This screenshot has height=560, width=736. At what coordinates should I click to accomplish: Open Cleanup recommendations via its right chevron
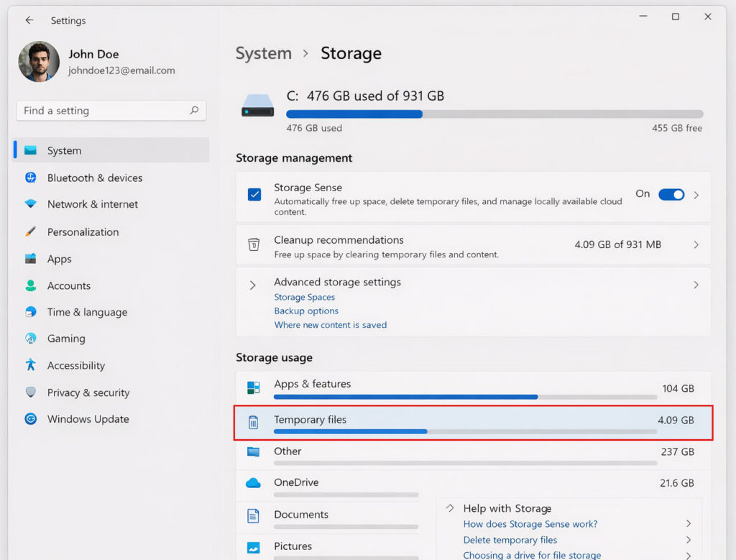(x=696, y=245)
